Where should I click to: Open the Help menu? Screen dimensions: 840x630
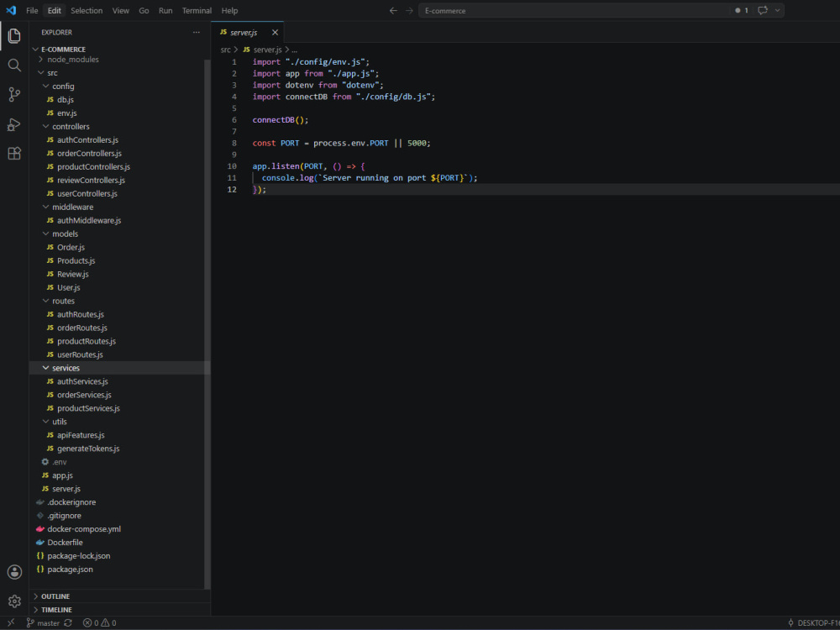(230, 10)
